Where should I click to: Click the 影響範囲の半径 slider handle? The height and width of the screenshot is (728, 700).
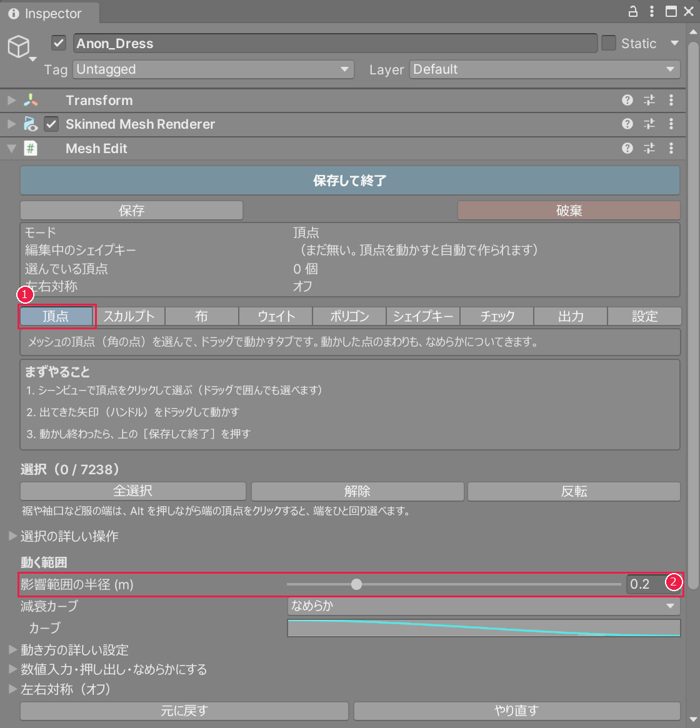point(356,584)
